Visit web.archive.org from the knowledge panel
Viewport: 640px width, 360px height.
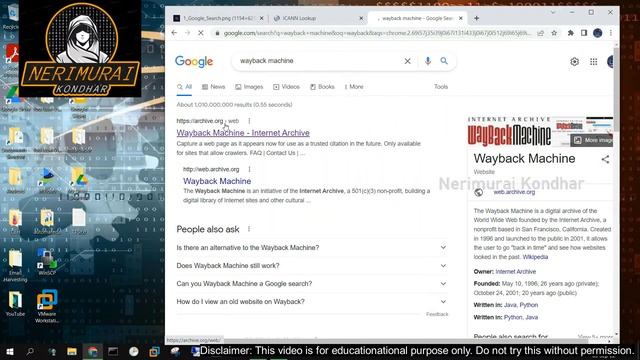pos(514,192)
